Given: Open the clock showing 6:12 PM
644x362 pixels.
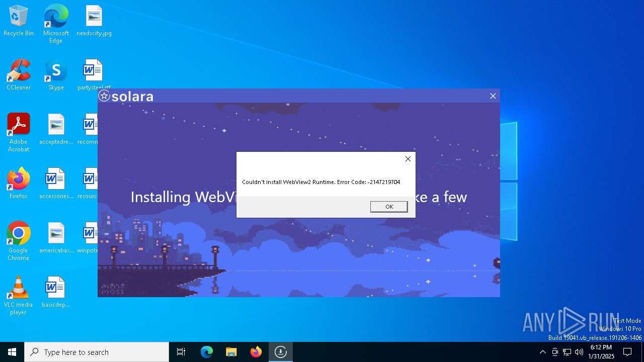Looking at the screenshot, I should pyautogui.click(x=601, y=352).
